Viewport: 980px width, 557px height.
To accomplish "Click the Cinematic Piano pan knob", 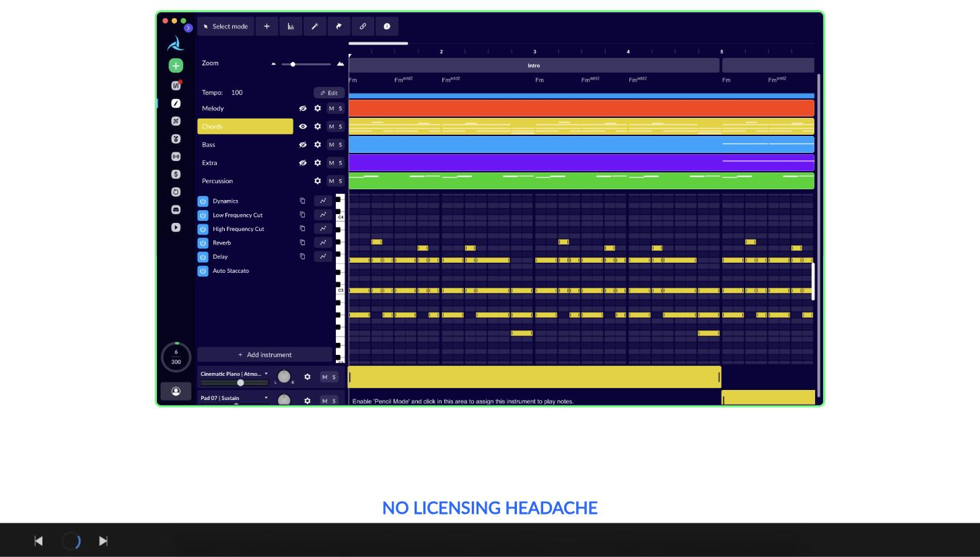I will [x=284, y=376].
